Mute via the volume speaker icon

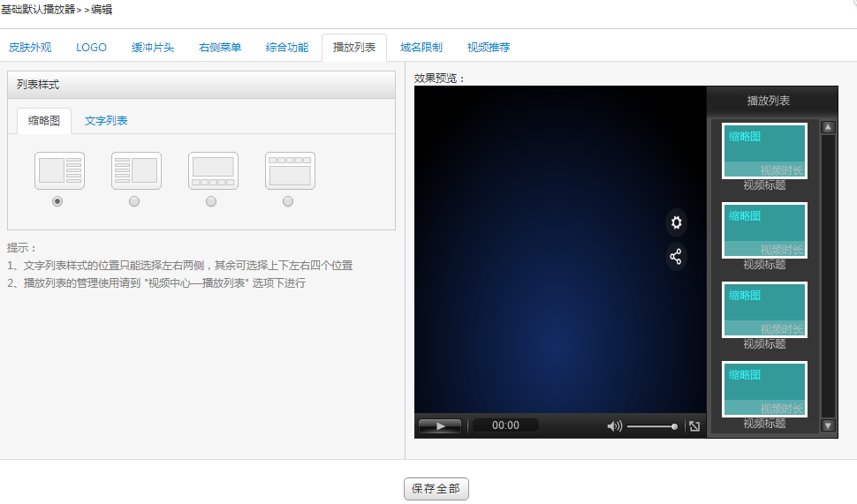coord(614,426)
